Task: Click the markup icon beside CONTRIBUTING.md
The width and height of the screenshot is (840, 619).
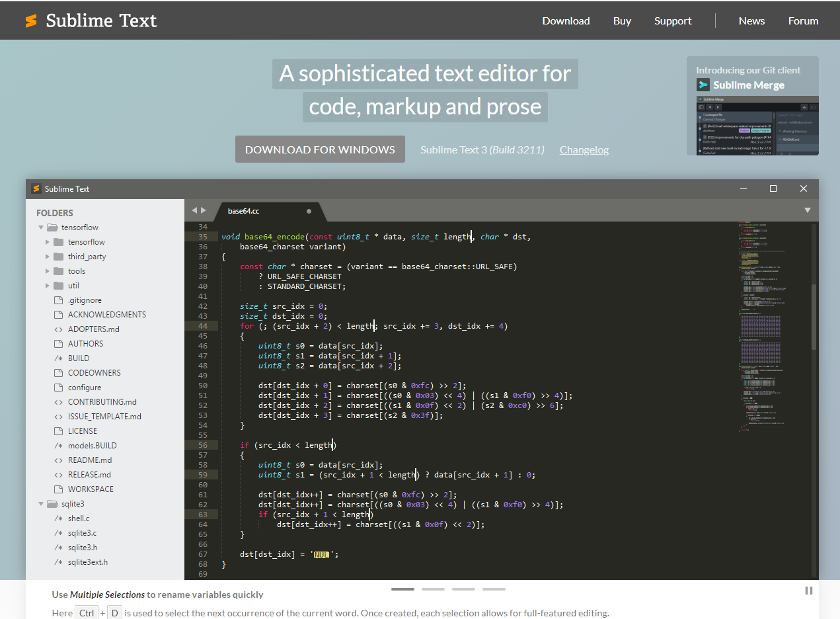Action: (58, 402)
